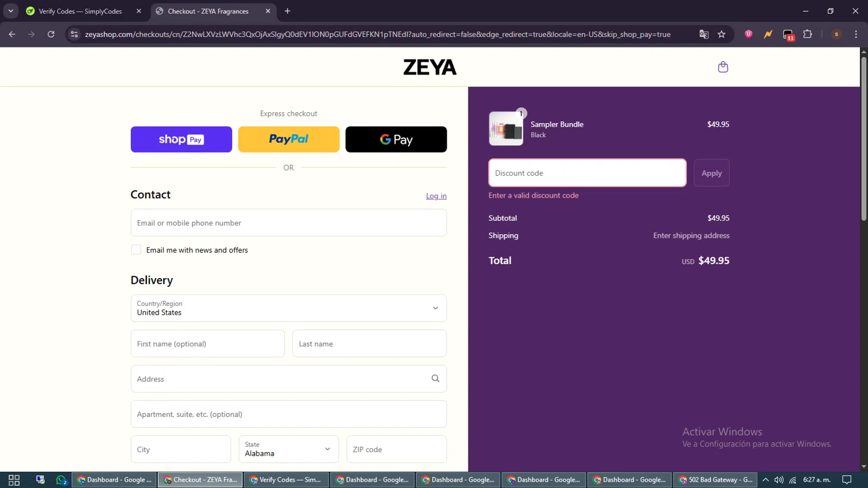Image resolution: width=868 pixels, height=488 pixels.
Task: Open the remote desktop taskbar icon
Action: pos(40,480)
